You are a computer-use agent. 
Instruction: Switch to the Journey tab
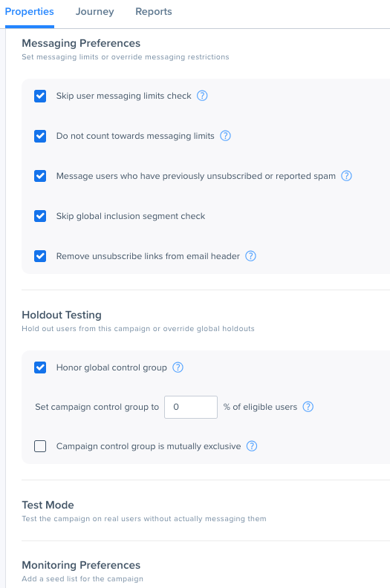coord(94,12)
